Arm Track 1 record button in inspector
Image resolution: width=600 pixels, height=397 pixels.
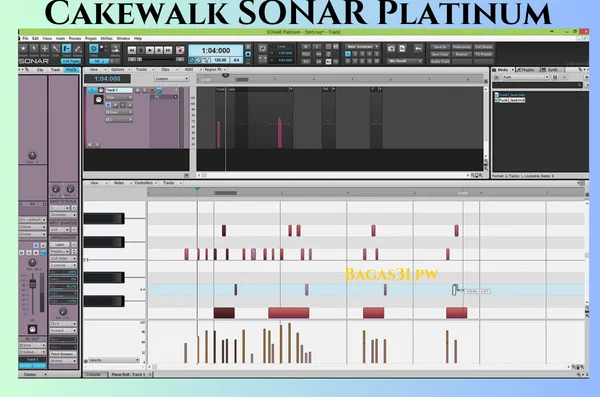point(36,253)
